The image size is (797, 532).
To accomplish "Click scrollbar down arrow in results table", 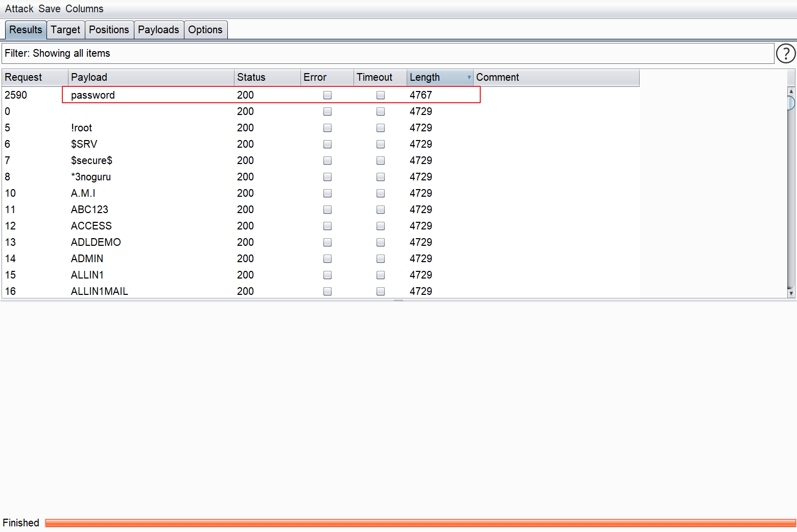I will click(791, 293).
